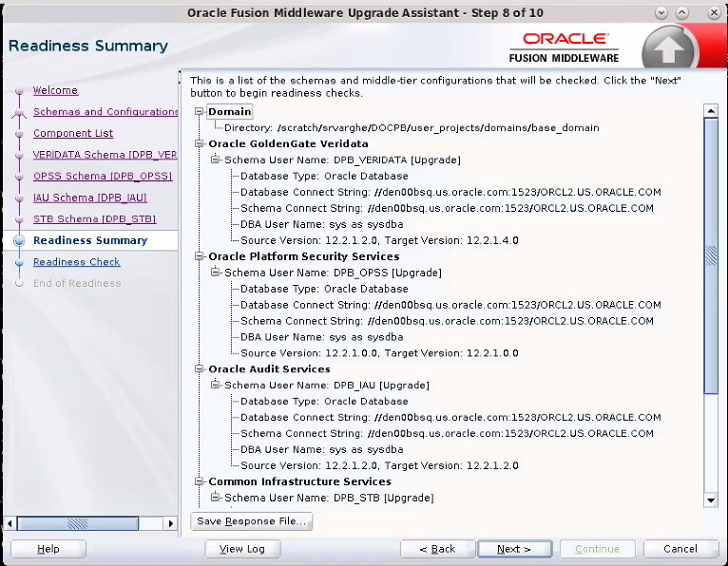Collapse the Oracle Platform Security Services node

200,256
